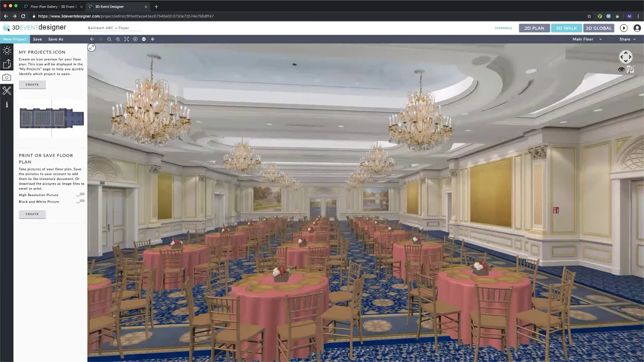This screenshot has width=644, height=362.
Task: Click the four-point compass toolbar icon
Action: point(152,39)
